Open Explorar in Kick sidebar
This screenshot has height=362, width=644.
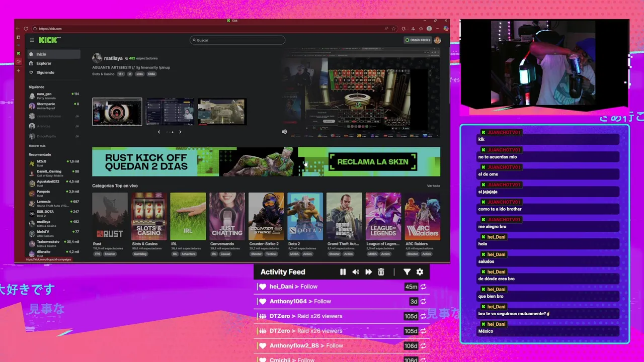click(53, 63)
